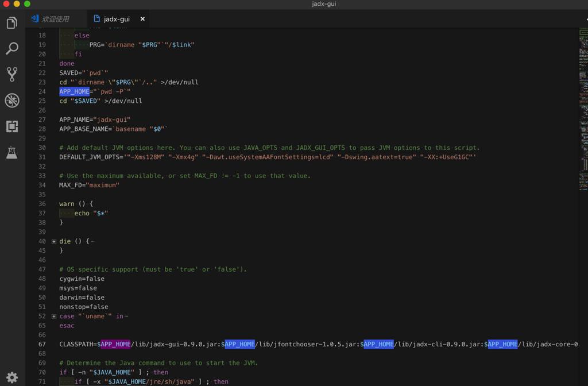Click APP_HOME before /lib/jadx-core
This screenshot has width=588, height=386.
click(502, 344)
